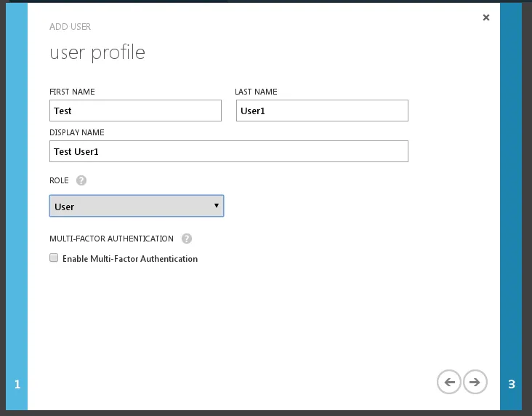Click the next arrow button

tap(475, 382)
